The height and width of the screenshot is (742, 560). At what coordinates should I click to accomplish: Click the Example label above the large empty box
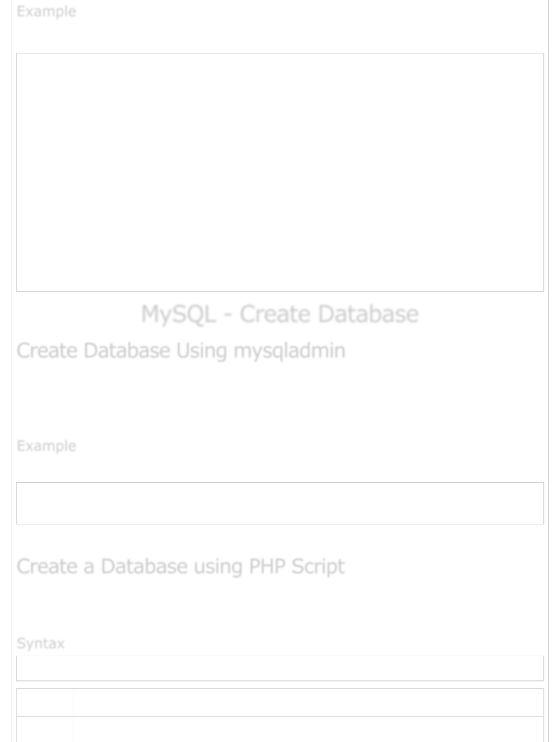pos(46,12)
